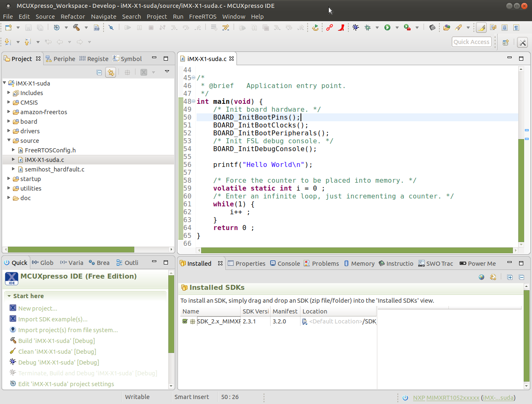Viewport: 532px width, 404px height.
Task: Click the red boot toolbar icon
Action: (x=341, y=27)
